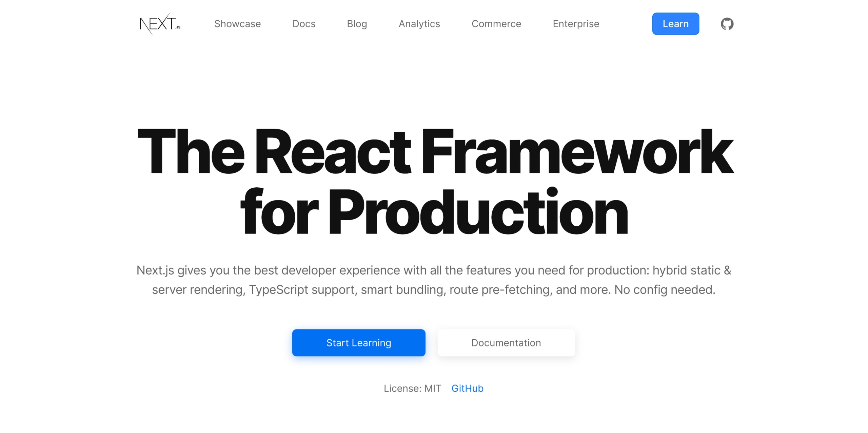This screenshot has height=433, width=868.
Task: Open the Documentation button
Action: point(506,343)
